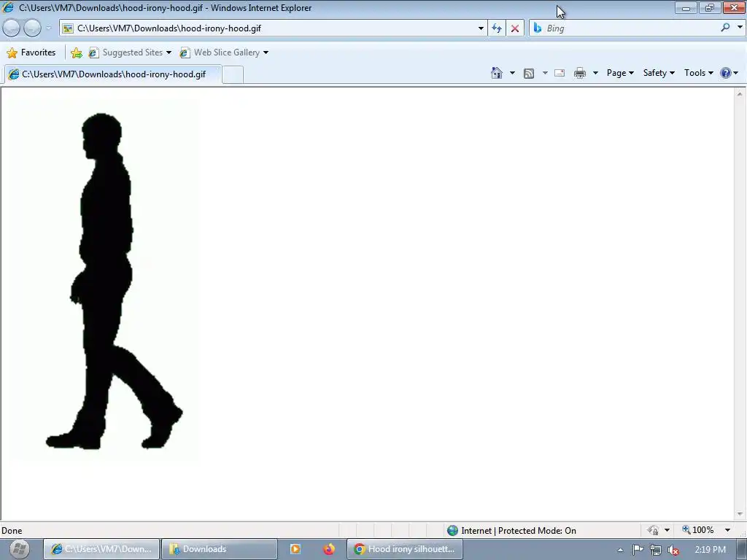Click the RSS Feeds icon

529,74
